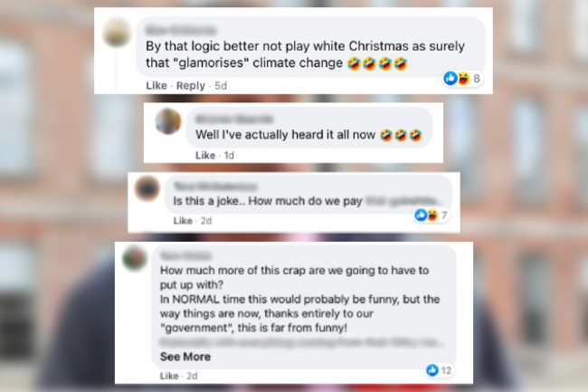This screenshot has width=588, height=392.
Task: View the 12 reactions count
Action: click(446, 370)
